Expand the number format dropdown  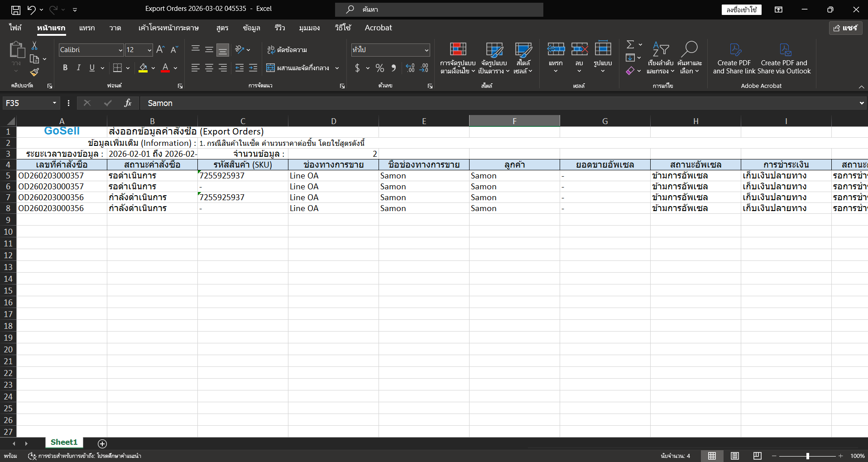pyautogui.click(x=427, y=50)
